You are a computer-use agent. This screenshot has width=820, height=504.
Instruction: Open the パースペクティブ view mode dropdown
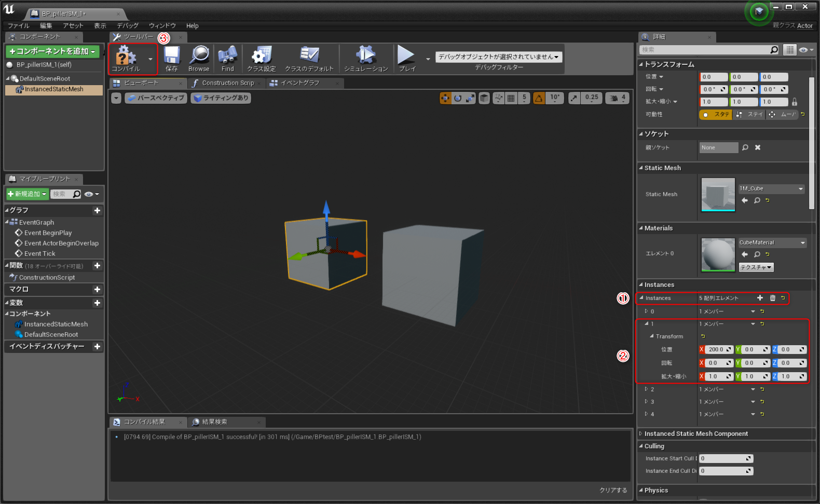pyautogui.click(x=156, y=98)
